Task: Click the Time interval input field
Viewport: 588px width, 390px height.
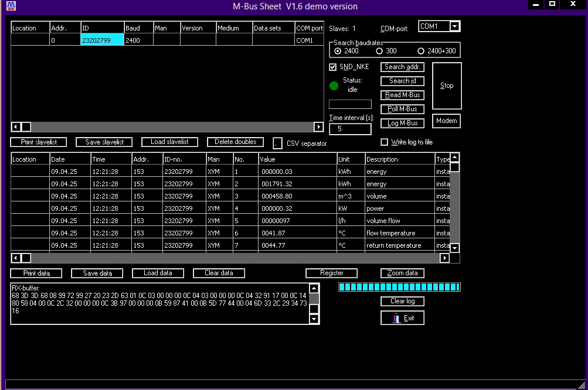Action: tap(350, 129)
